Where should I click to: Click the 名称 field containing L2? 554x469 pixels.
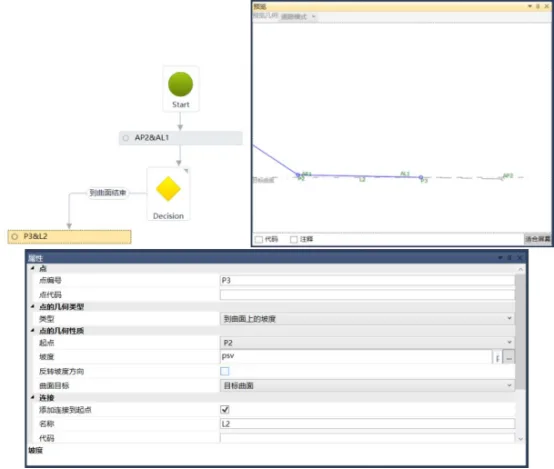367,423
